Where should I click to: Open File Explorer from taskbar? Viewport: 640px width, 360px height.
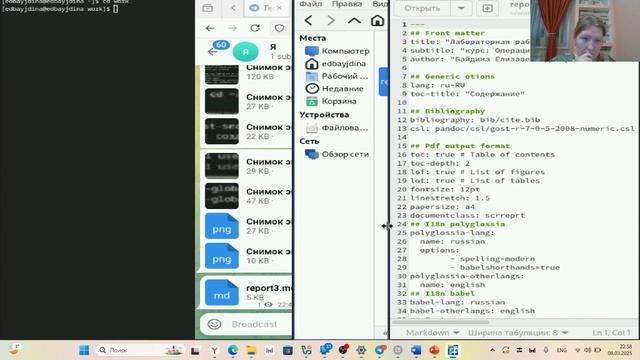click(251, 350)
